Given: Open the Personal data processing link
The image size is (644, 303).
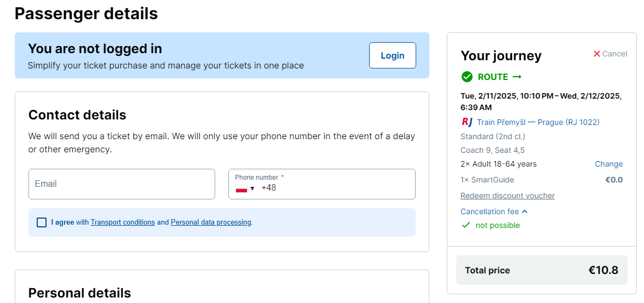Looking at the screenshot, I should coord(211,222).
